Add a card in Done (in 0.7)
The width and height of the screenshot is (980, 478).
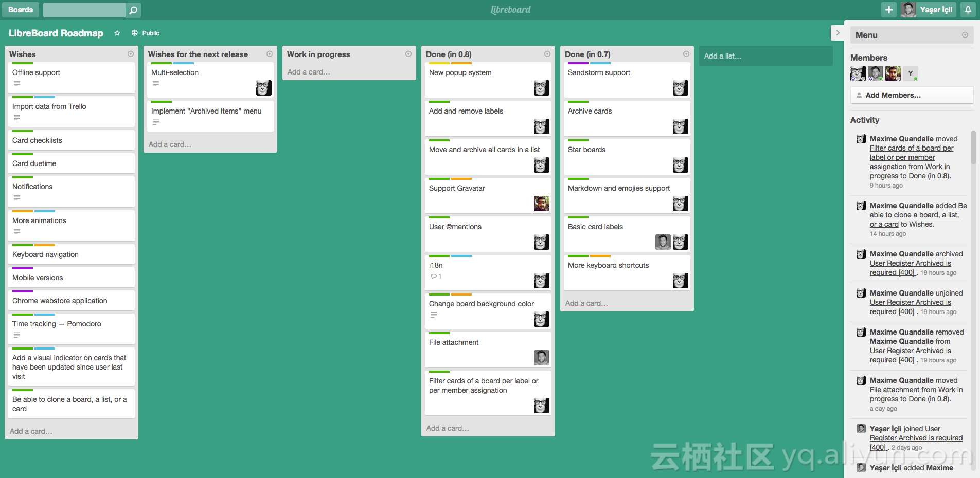pos(586,303)
